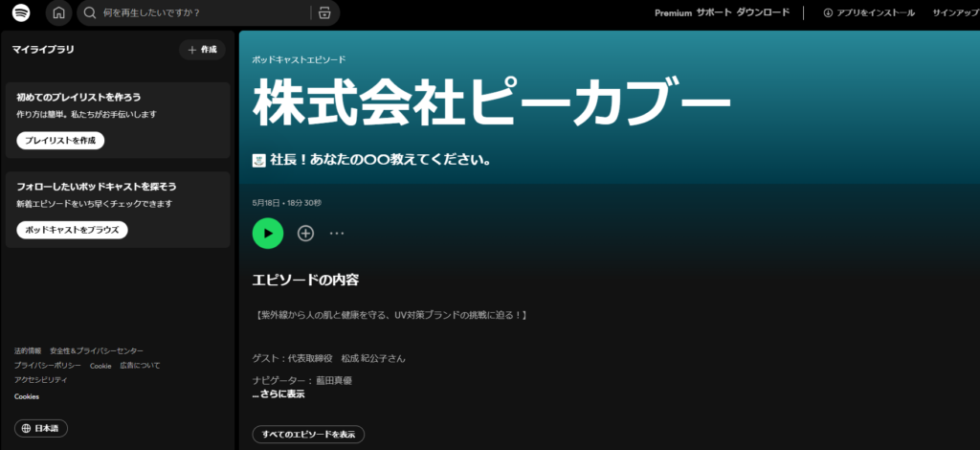Screen dimensions: 980x450
Task: Click the 作成 create button
Action: [x=203, y=50]
